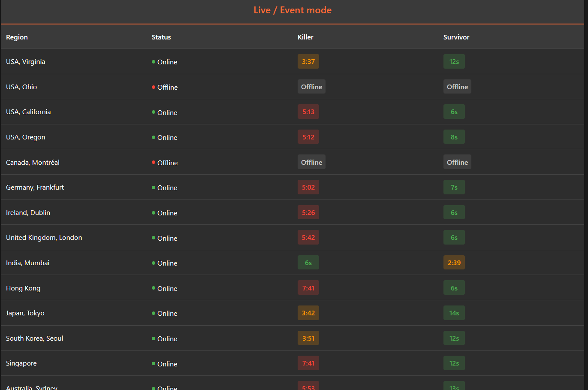Image resolution: width=588 pixels, height=390 pixels.
Task: Select the 6s survivor time for Hong Kong
Action: [454, 288]
